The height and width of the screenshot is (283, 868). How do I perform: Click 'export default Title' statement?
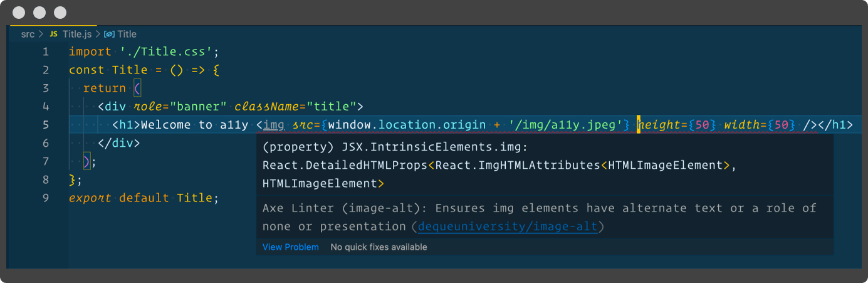(144, 198)
